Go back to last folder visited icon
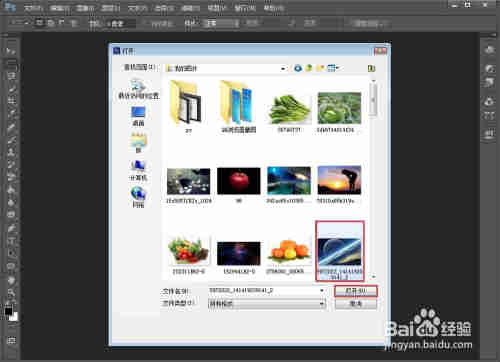The height and width of the screenshot is (362, 500). point(298,68)
